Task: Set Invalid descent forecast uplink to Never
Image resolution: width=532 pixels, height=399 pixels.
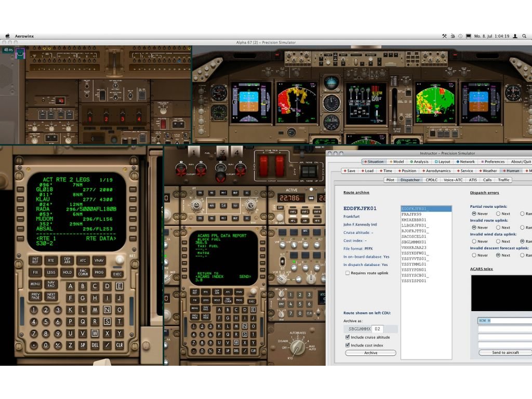Action: click(x=474, y=255)
